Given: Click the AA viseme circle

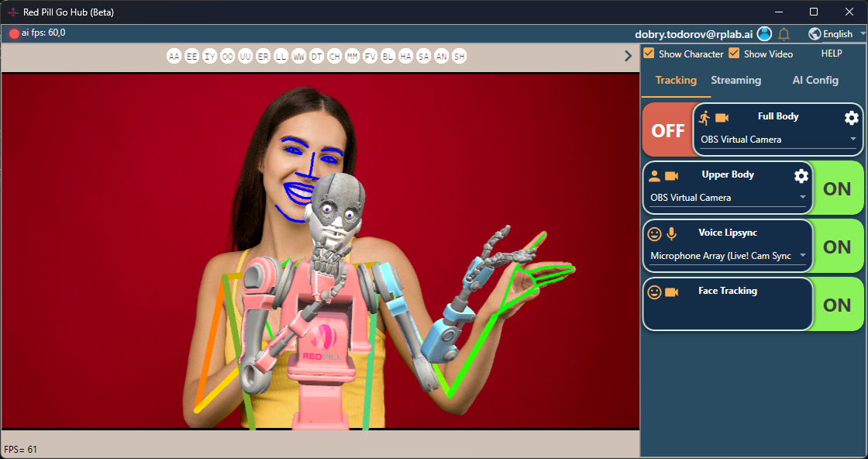Looking at the screenshot, I should [174, 57].
